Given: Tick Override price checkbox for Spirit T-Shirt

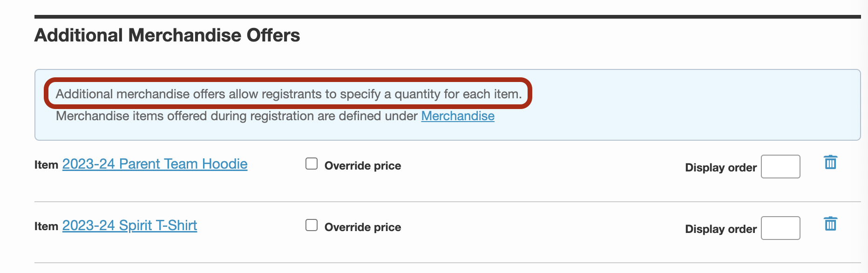Looking at the screenshot, I should point(312,225).
